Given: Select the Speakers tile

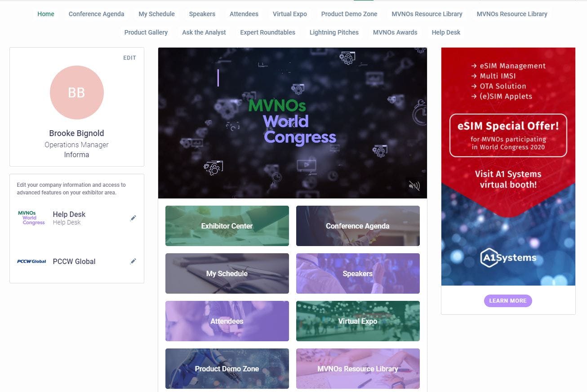Looking at the screenshot, I should point(358,273).
